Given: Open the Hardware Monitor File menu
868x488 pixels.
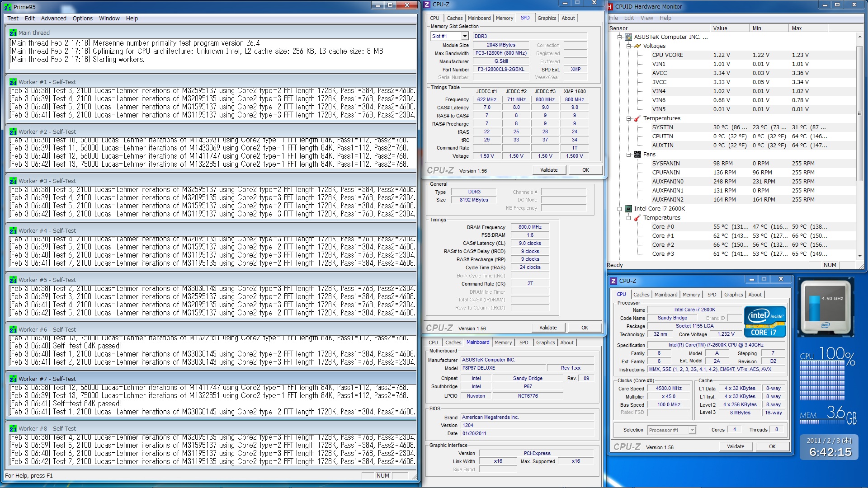Looking at the screenshot, I should point(613,18).
